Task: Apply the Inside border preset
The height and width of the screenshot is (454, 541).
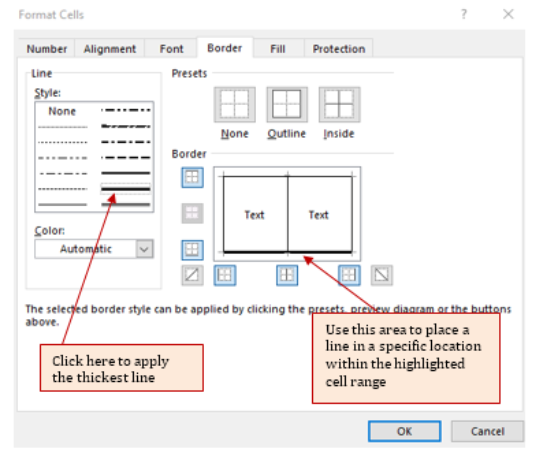Action: [x=340, y=105]
